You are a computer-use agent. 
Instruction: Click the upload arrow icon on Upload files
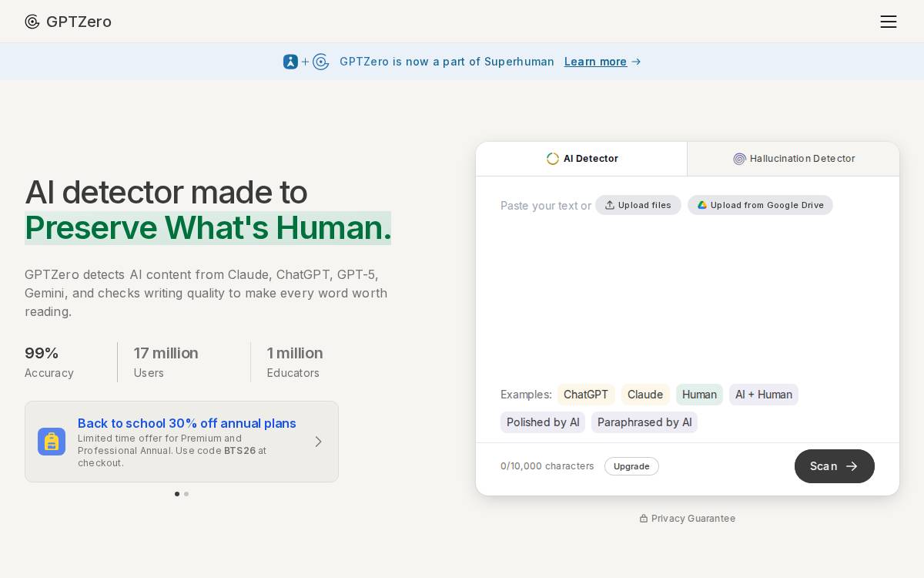610,205
